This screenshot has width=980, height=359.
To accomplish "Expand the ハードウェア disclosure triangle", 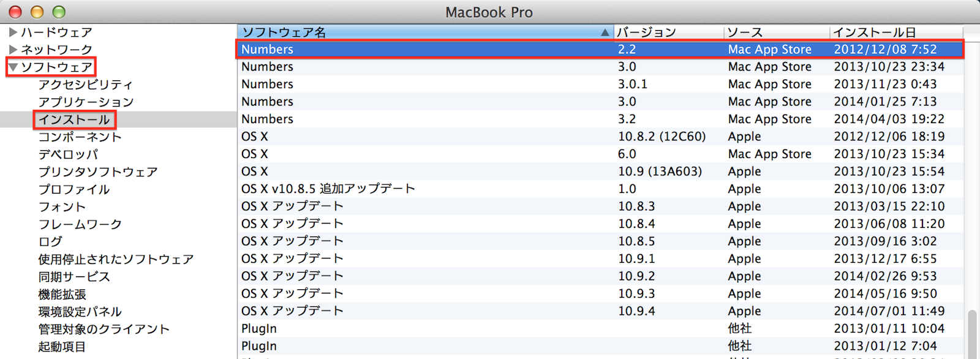I will point(13,32).
